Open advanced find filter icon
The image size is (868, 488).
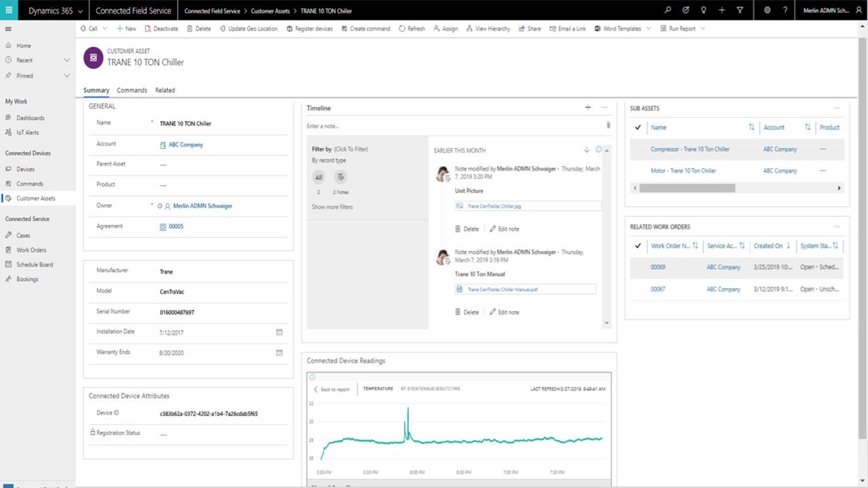click(740, 10)
